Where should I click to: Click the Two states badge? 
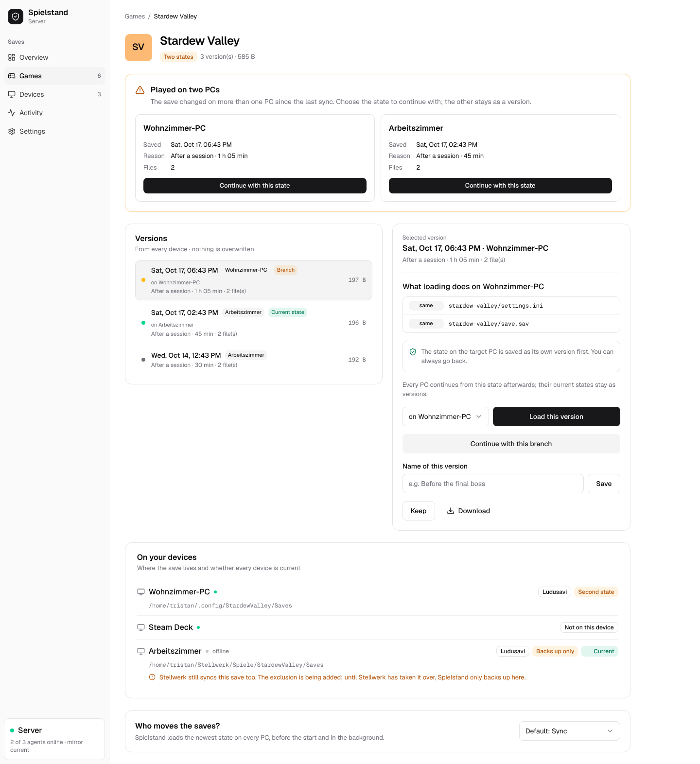(178, 57)
